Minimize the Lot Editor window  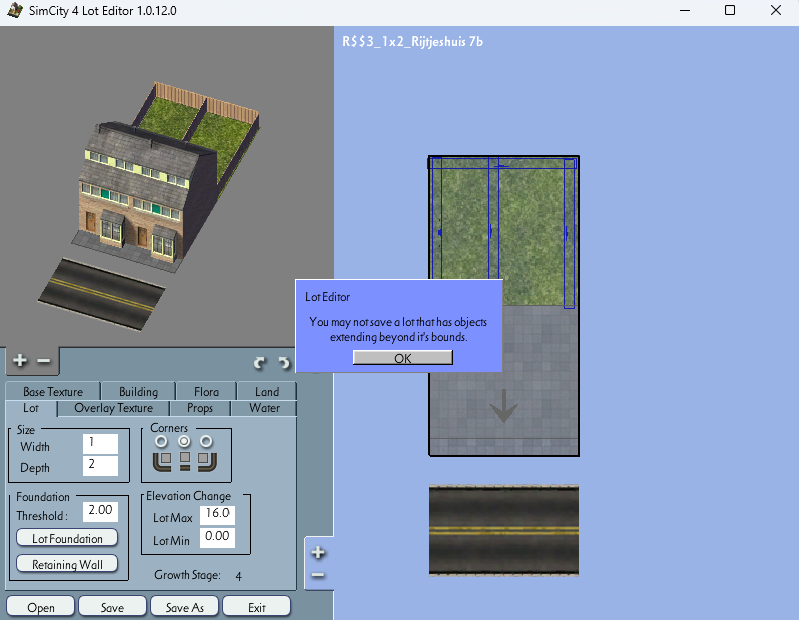click(685, 10)
